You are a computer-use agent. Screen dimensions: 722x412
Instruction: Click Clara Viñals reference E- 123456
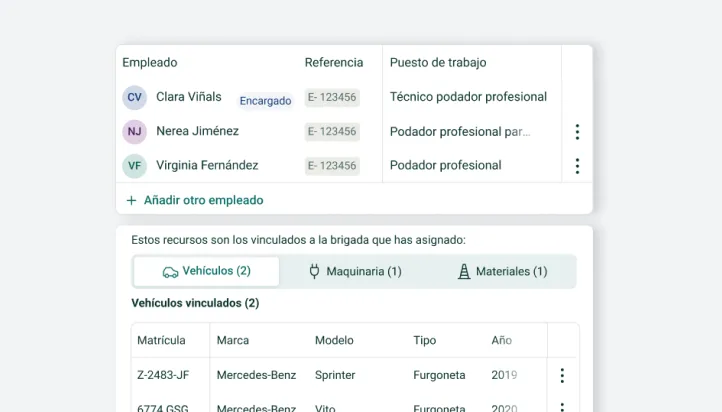pyautogui.click(x=332, y=97)
